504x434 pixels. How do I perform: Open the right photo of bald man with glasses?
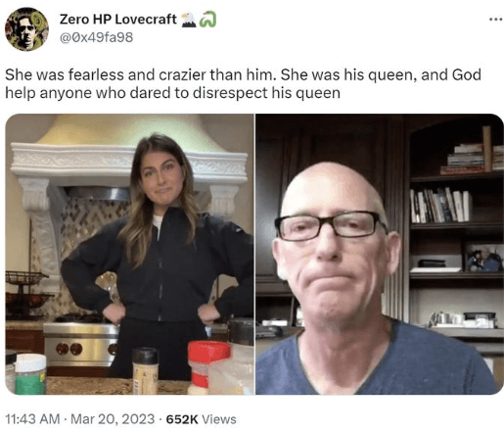(x=380, y=254)
